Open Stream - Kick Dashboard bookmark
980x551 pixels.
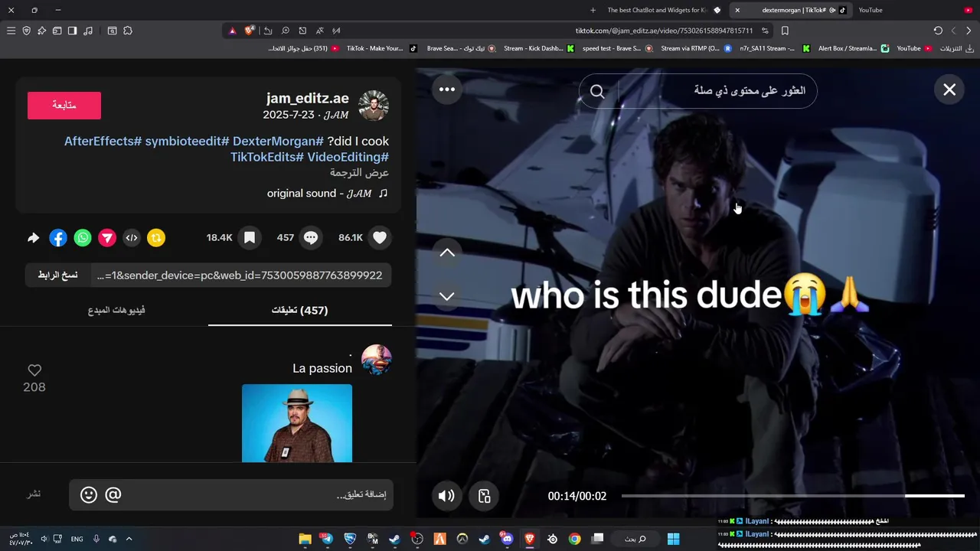(x=538, y=48)
